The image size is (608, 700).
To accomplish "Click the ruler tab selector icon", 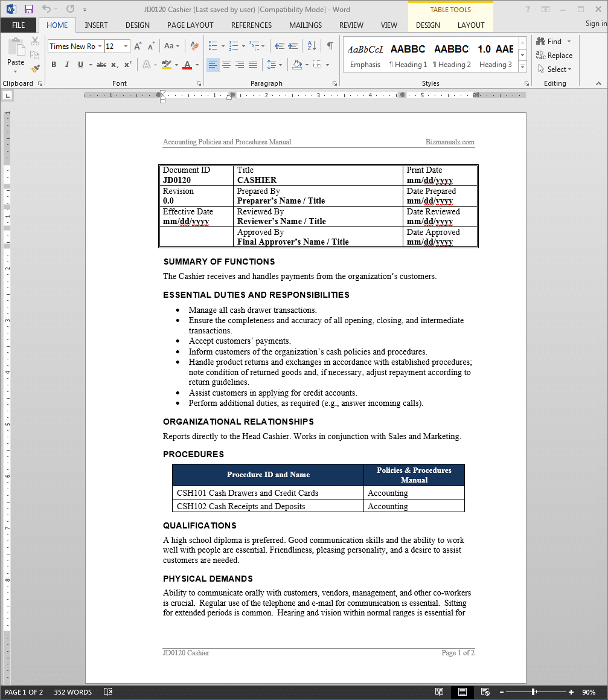I will (x=8, y=95).
